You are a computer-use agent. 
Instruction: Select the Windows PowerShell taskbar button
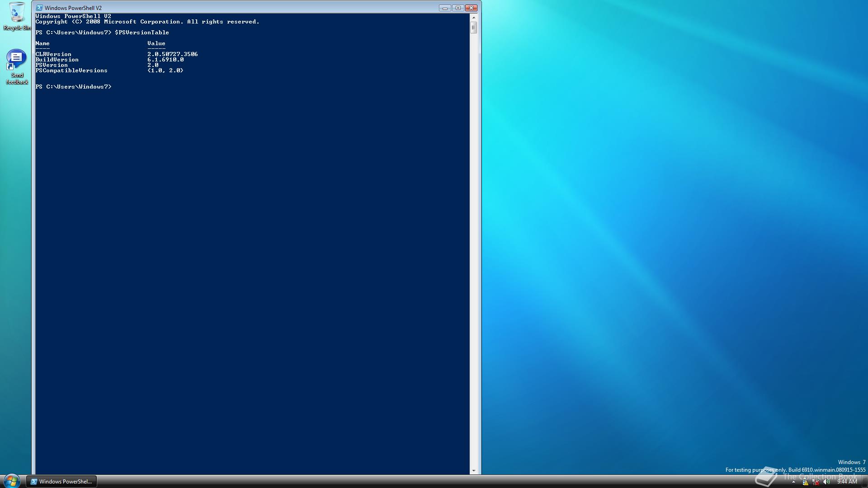pyautogui.click(x=61, y=482)
